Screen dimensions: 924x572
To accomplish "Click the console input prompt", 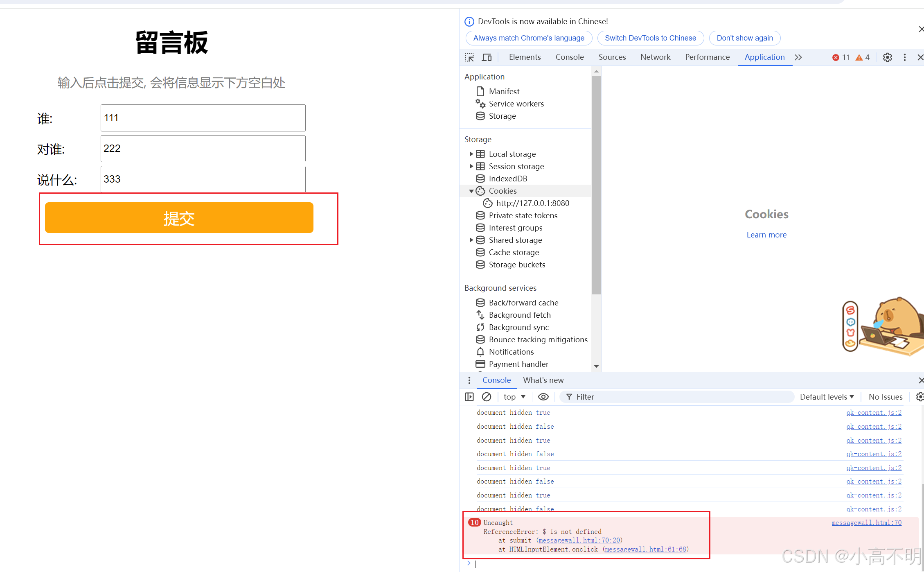I will click(x=696, y=564).
